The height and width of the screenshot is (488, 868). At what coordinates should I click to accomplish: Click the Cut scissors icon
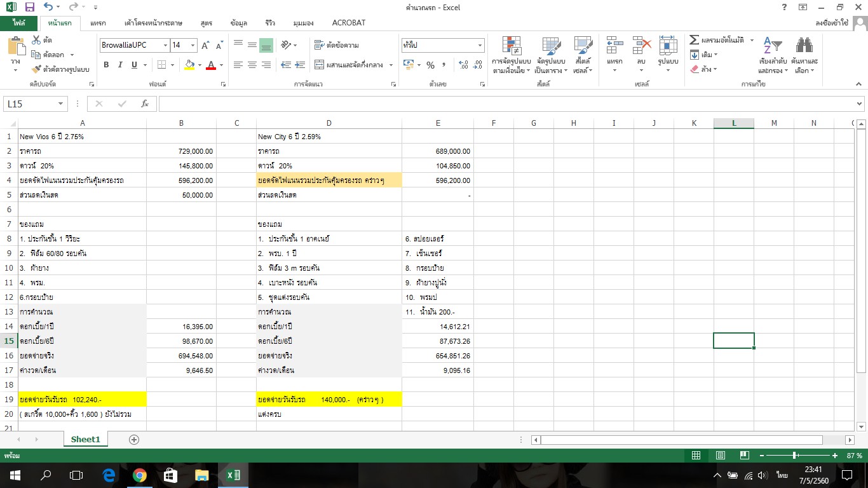36,41
